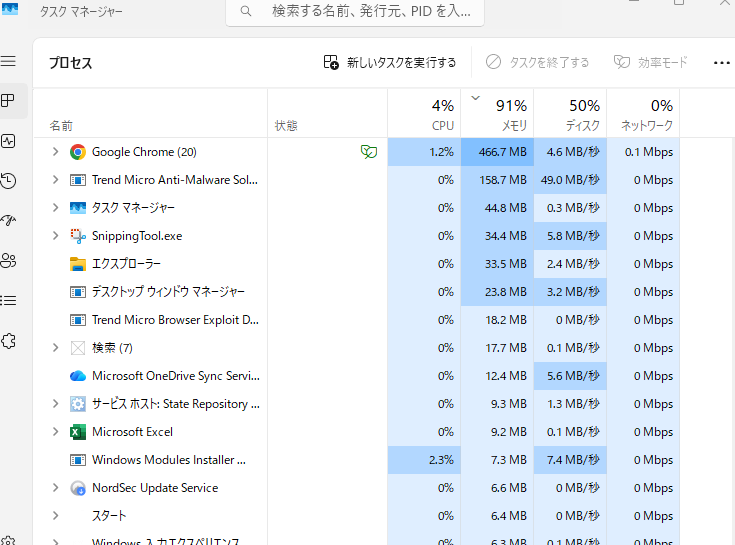This screenshot has height=545, width=735.
Task: Open the Users sidebar tab
Action: [8, 261]
